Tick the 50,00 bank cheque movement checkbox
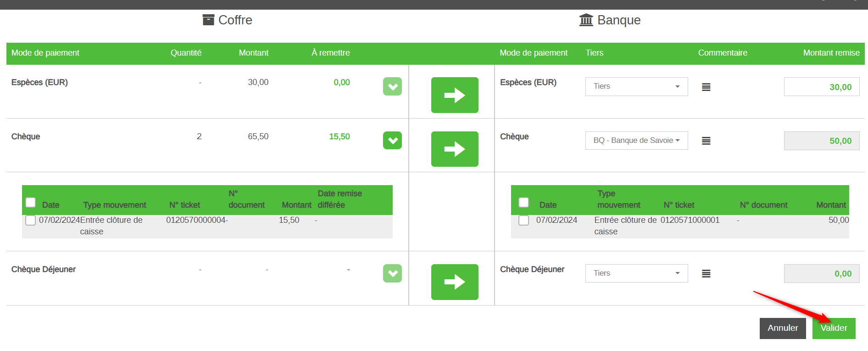Image resolution: width=868 pixels, height=351 pixels. coord(523,220)
